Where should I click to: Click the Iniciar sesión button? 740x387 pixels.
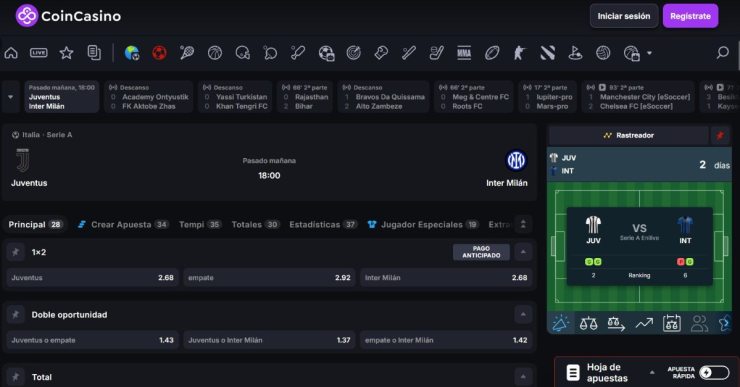(x=624, y=16)
